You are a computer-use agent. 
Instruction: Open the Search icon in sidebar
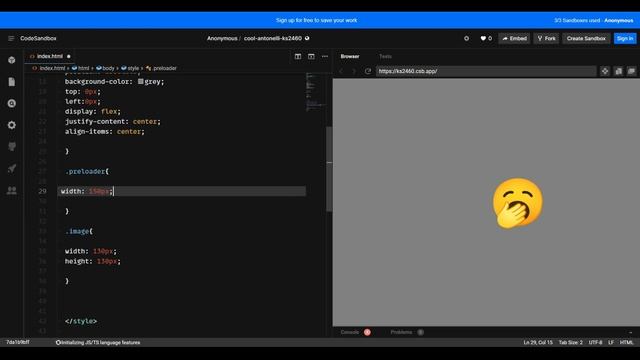click(x=12, y=103)
